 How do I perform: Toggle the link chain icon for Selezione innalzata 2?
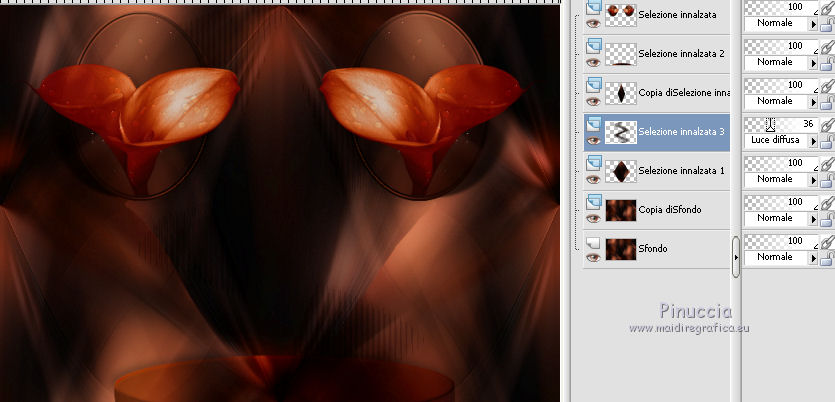click(827, 48)
